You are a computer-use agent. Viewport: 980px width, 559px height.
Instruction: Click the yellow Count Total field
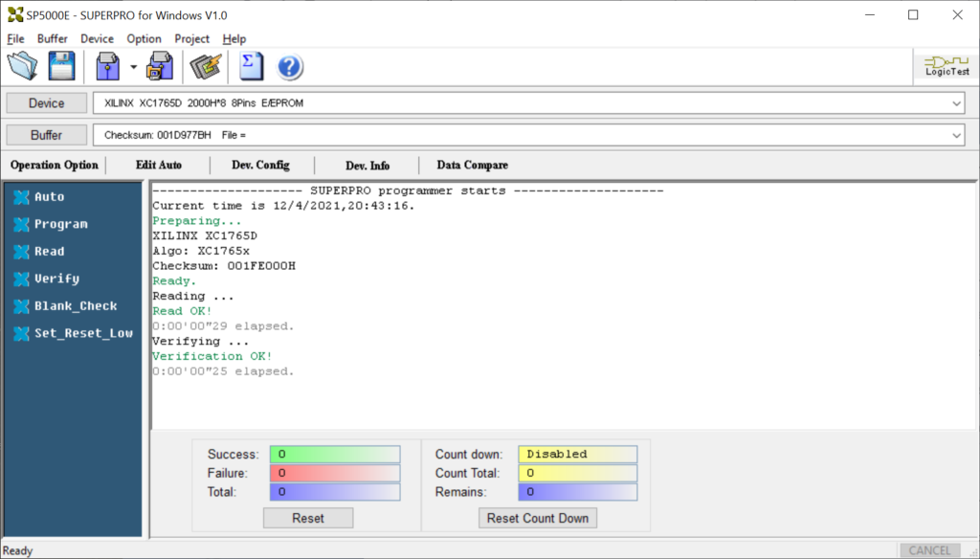click(x=577, y=473)
